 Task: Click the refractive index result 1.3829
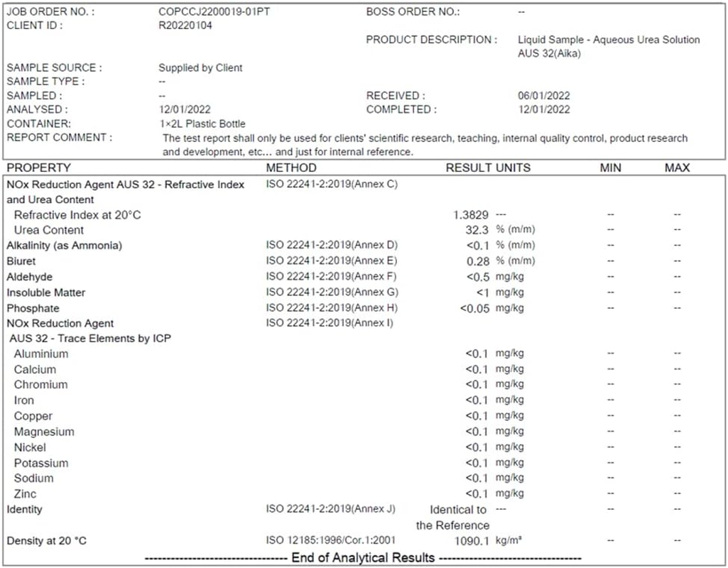coord(471,214)
